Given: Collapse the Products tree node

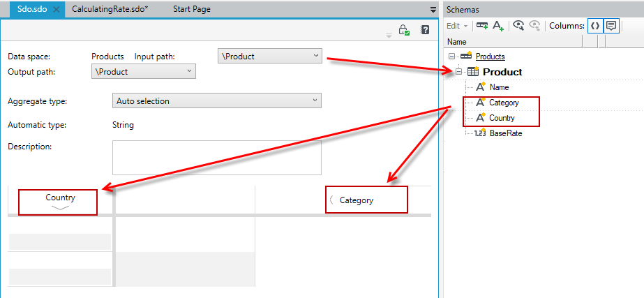Looking at the screenshot, I should (x=452, y=57).
